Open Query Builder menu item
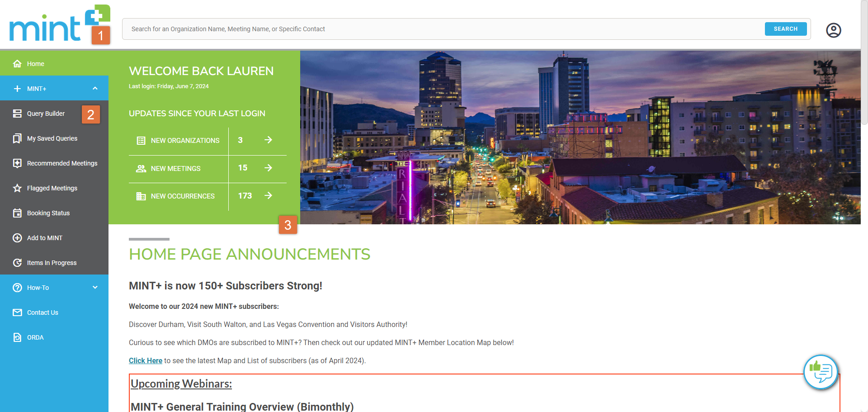Screen dimensions: 868x412 click(54, 114)
